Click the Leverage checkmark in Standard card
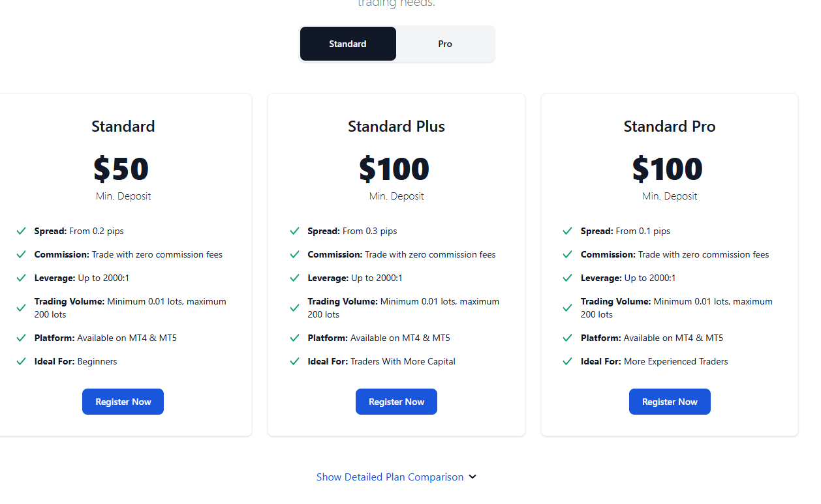Screen dimensions: 821x504 pos(22,278)
